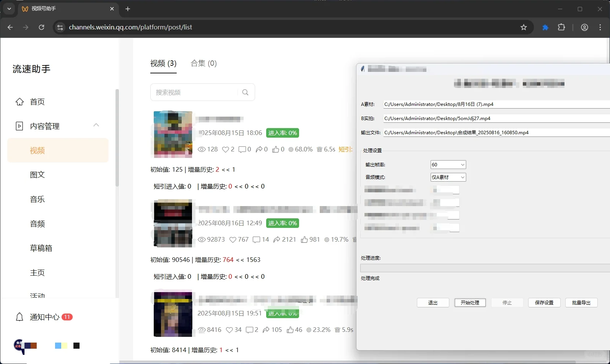Click the share arrow beside 2121
Screen dimensions: 610x364
click(277, 239)
